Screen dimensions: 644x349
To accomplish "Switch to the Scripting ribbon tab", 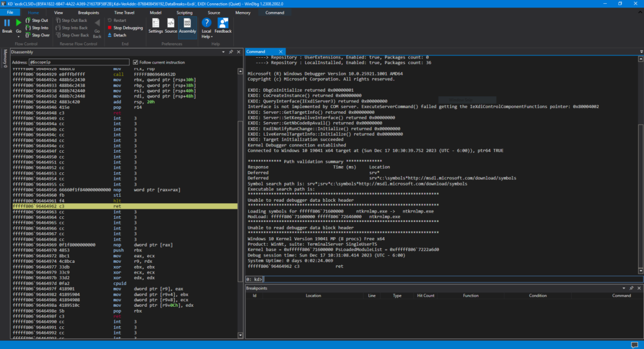I will pos(184,13).
